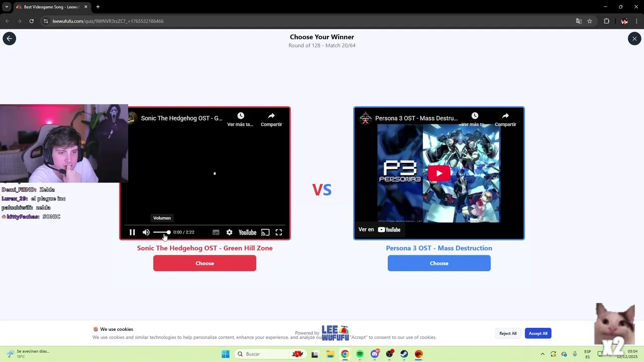
Task: Open the Chrome profile avatar
Action: coord(624,21)
